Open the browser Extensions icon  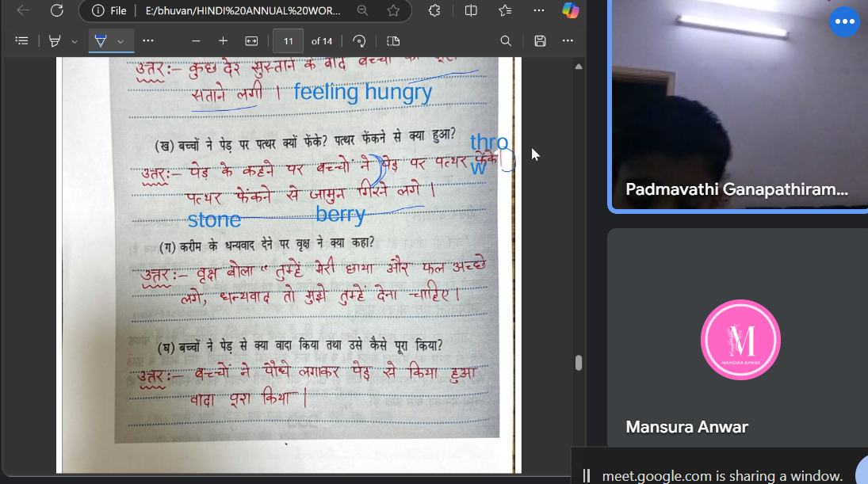point(434,10)
